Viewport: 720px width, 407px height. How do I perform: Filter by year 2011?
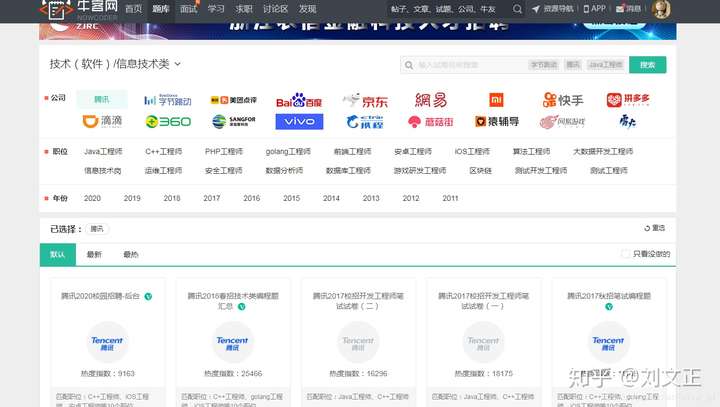point(450,198)
